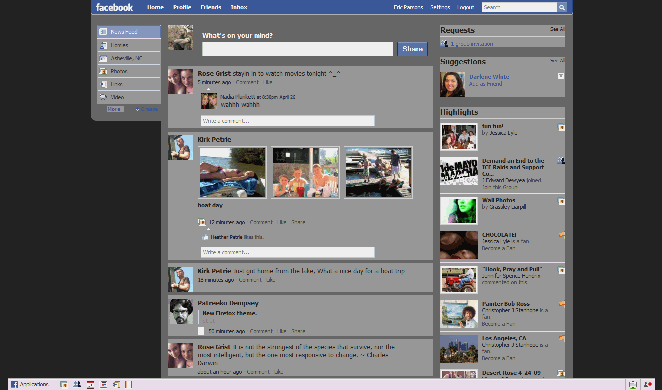The width and height of the screenshot is (662, 390).
Task: Click Comment under Kirk Petrie's photos
Action: [x=261, y=222]
